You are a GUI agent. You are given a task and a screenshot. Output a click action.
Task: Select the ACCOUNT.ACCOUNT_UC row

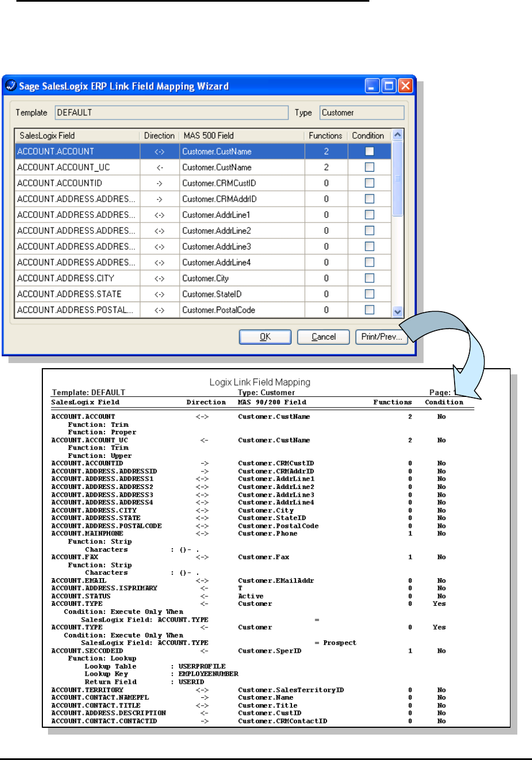[203, 167]
